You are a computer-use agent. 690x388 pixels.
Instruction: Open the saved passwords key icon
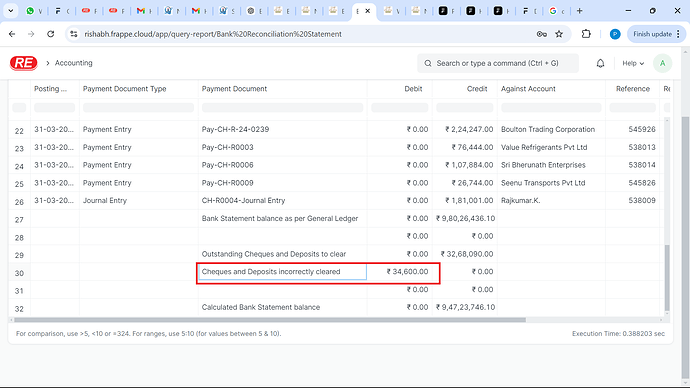tap(542, 34)
